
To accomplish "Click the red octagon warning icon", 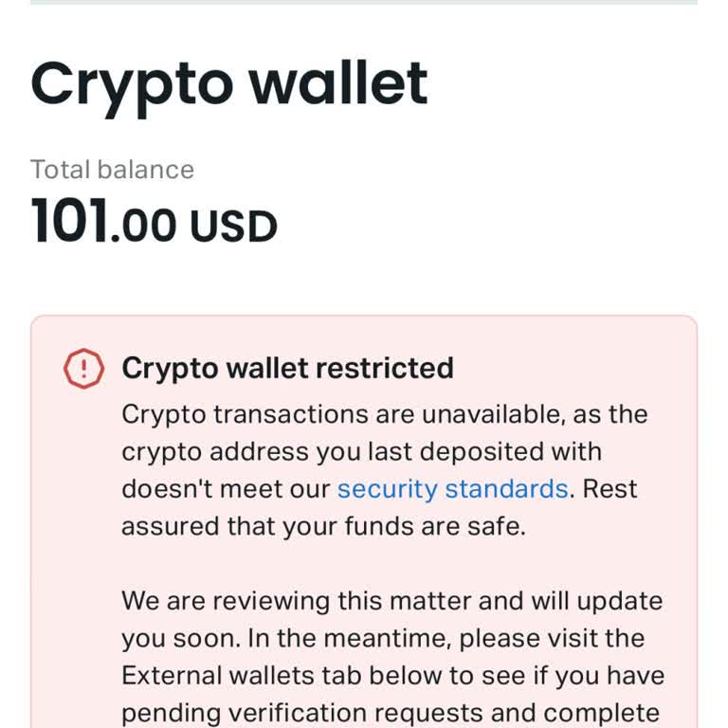I will click(83, 368).
